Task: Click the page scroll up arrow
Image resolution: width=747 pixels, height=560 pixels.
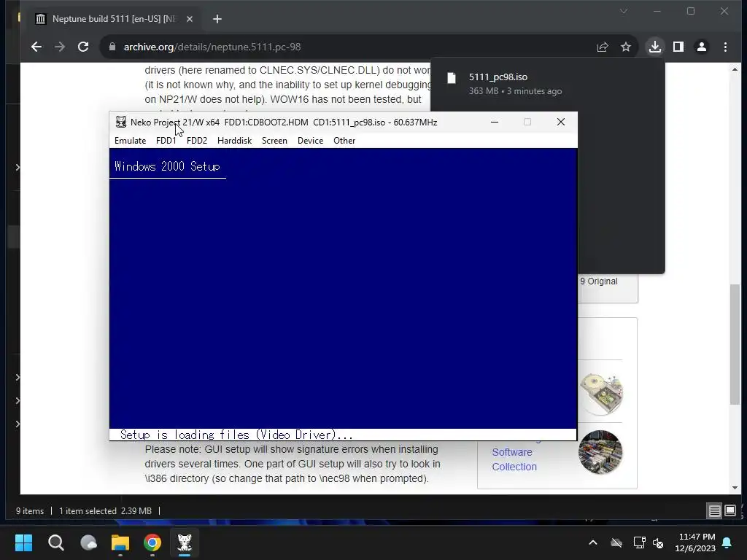Action: click(x=735, y=69)
